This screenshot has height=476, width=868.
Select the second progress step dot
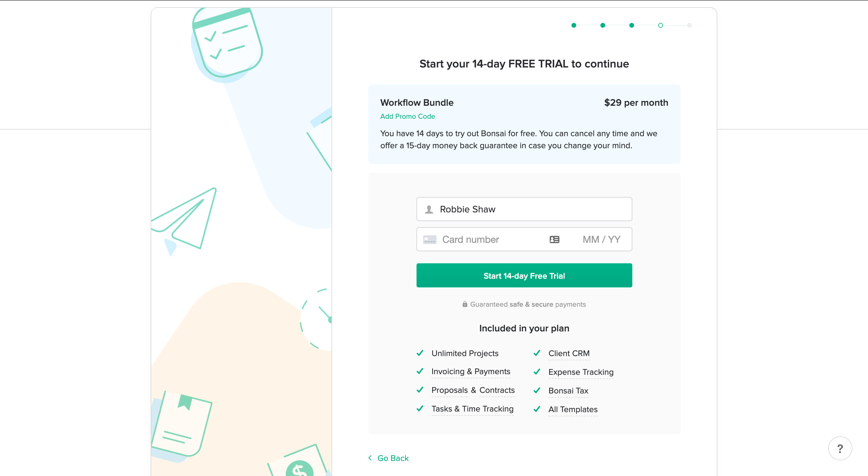click(603, 25)
